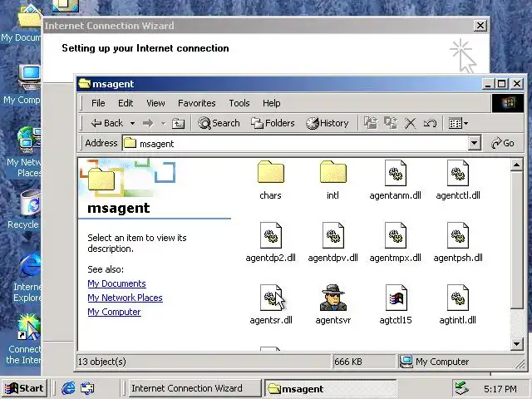The height and width of the screenshot is (399, 532).
Task: Click the Copy To toolbar icon
Action: pos(391,123)
